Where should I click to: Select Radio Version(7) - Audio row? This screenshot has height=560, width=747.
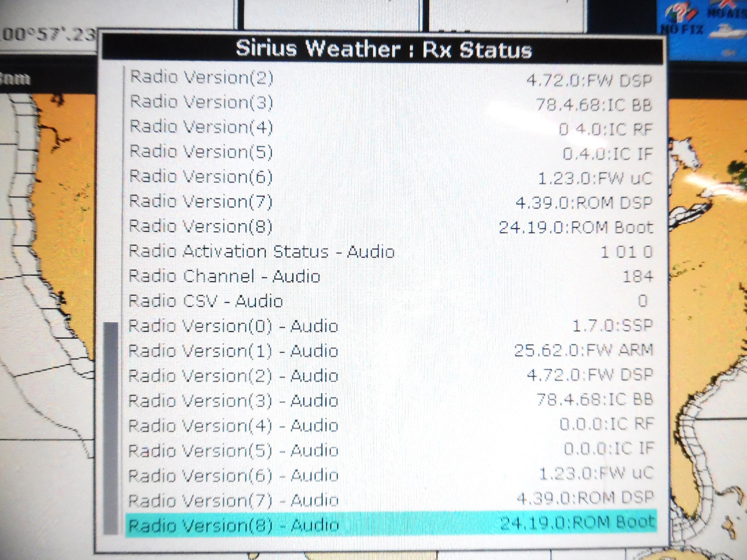391,500
